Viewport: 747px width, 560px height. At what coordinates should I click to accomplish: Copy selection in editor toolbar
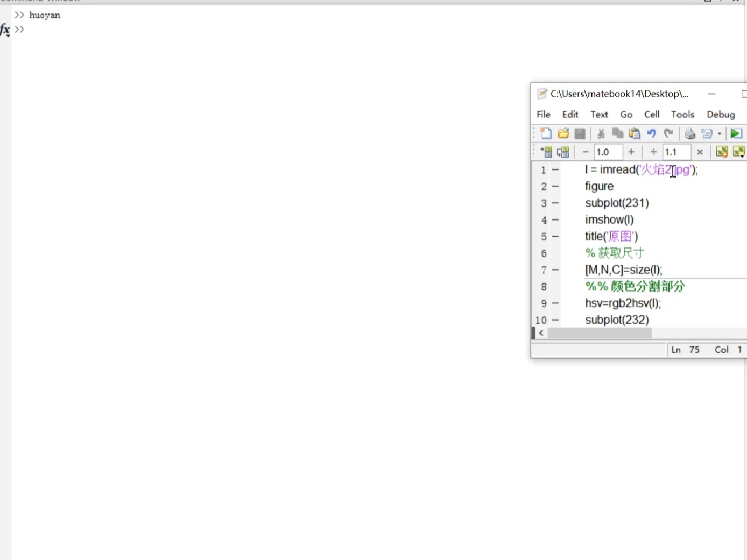point(618,133)
